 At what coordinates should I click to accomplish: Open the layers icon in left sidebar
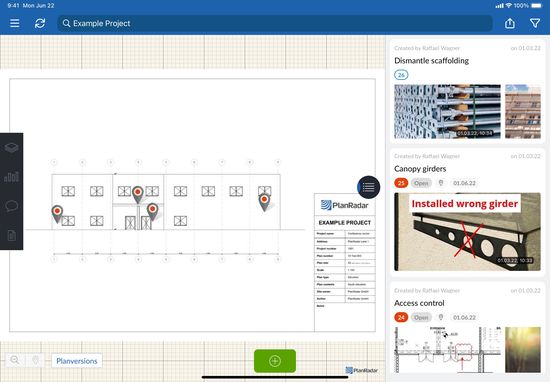pyautogui.click(x=12, y=147)
